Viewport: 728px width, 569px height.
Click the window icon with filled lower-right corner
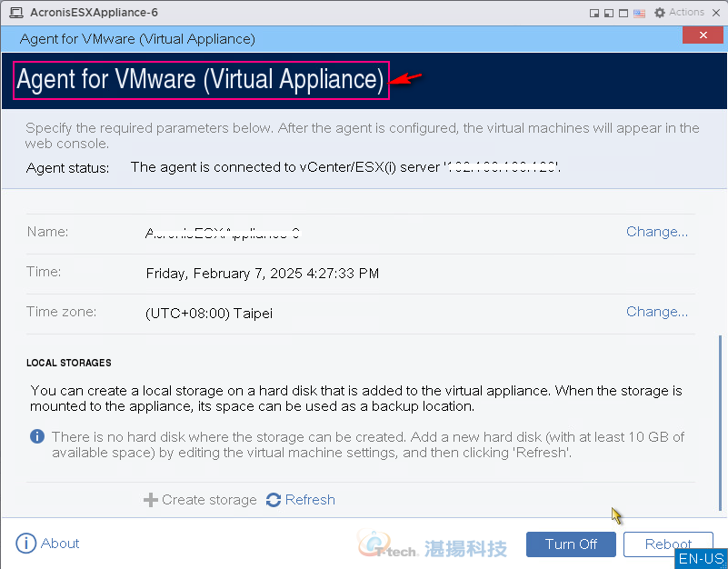pyautogui.click(x=593, y=13)
